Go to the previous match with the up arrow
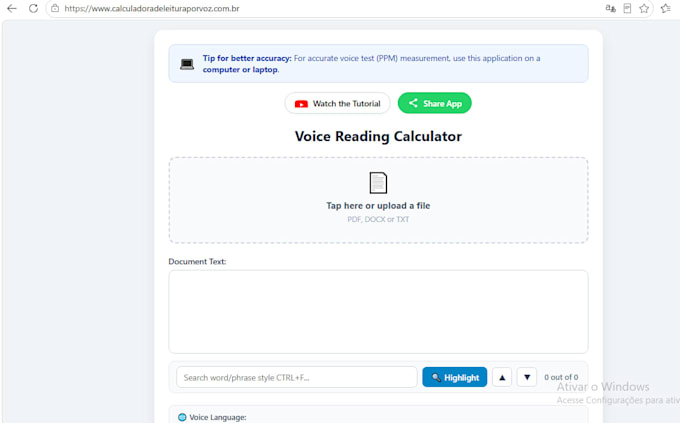 (502, 377)
